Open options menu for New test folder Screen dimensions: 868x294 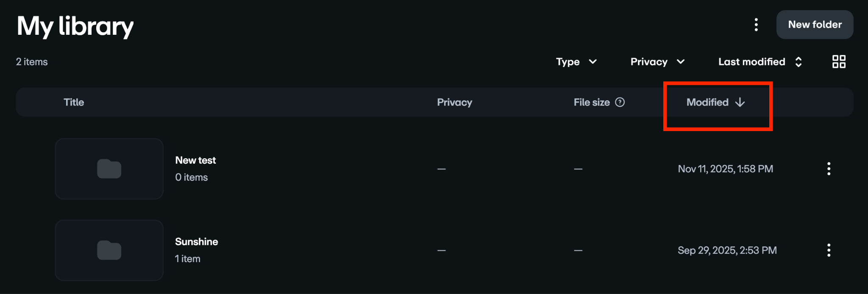coord(829,169)
